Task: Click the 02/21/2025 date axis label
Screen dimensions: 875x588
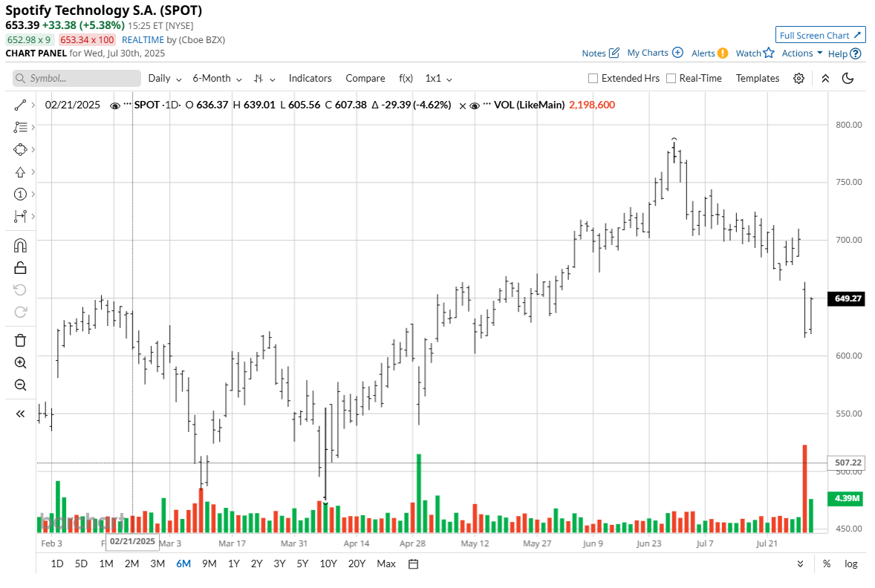Action: tap(132, 542)
